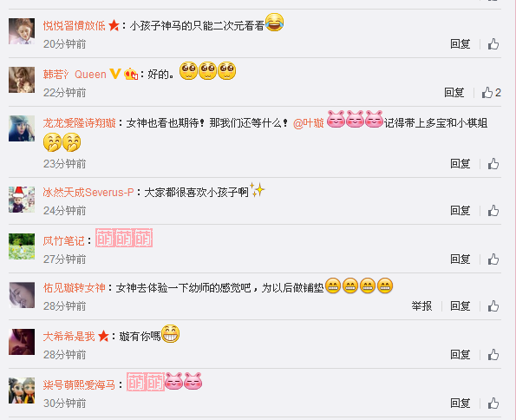Reply to 风竹笔记's comment
The image size is (516, 420).
click(460, 259)
